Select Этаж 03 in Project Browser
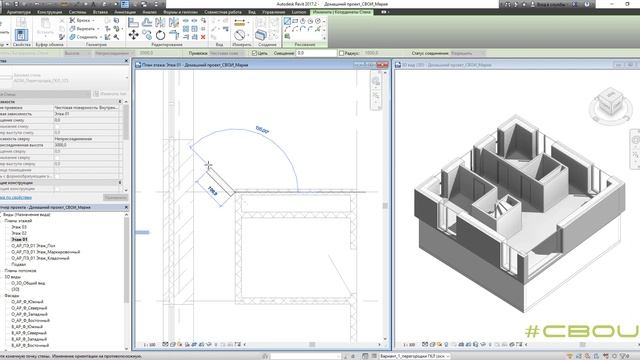 tap(19, 227)
